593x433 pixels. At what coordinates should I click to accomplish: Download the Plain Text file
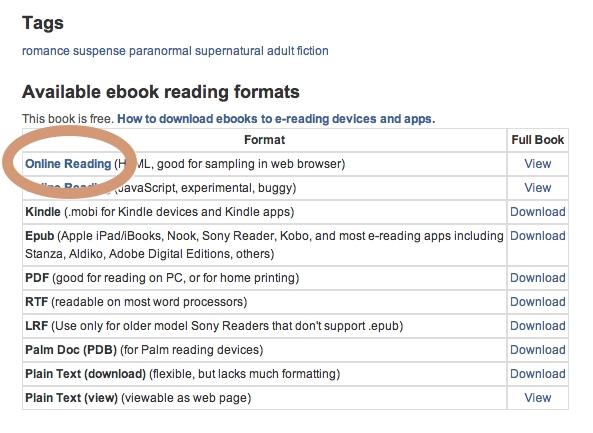coord(538,374)
